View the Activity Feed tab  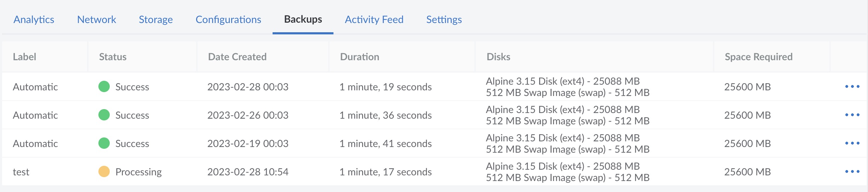pos(374,19)
